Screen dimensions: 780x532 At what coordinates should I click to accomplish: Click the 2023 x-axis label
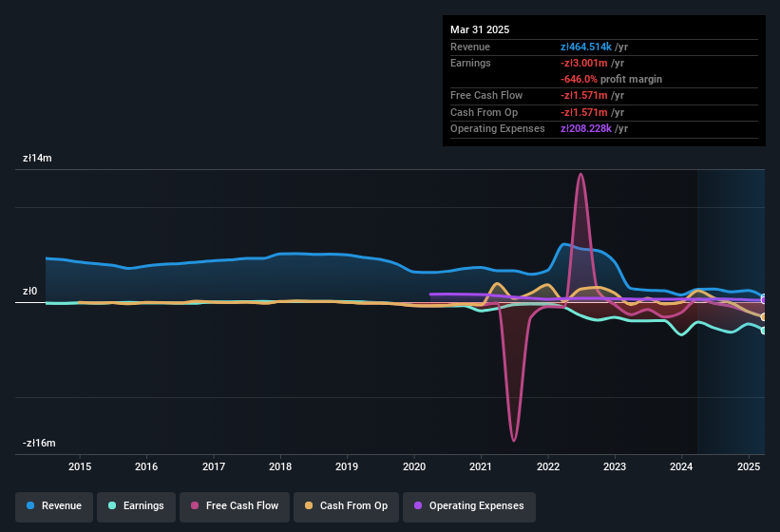pos(615,466)
